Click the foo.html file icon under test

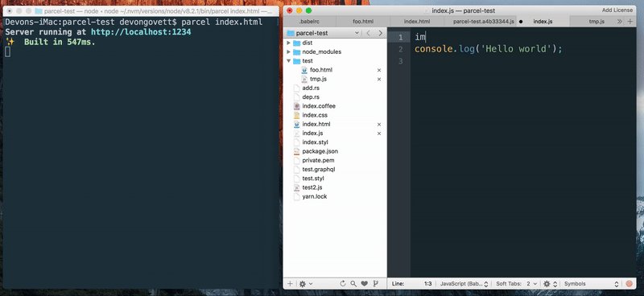[x=304, y=70]
